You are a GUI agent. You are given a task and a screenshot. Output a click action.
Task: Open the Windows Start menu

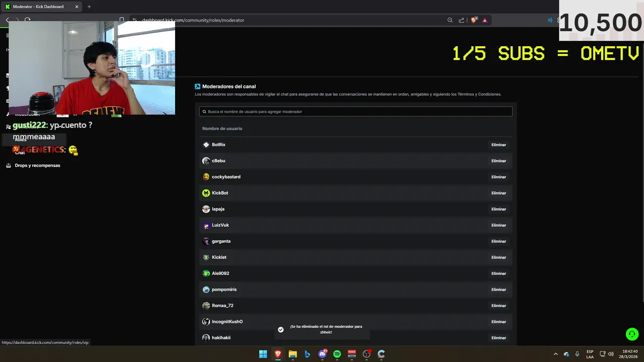pyautogui.click(x=263, y=354)
